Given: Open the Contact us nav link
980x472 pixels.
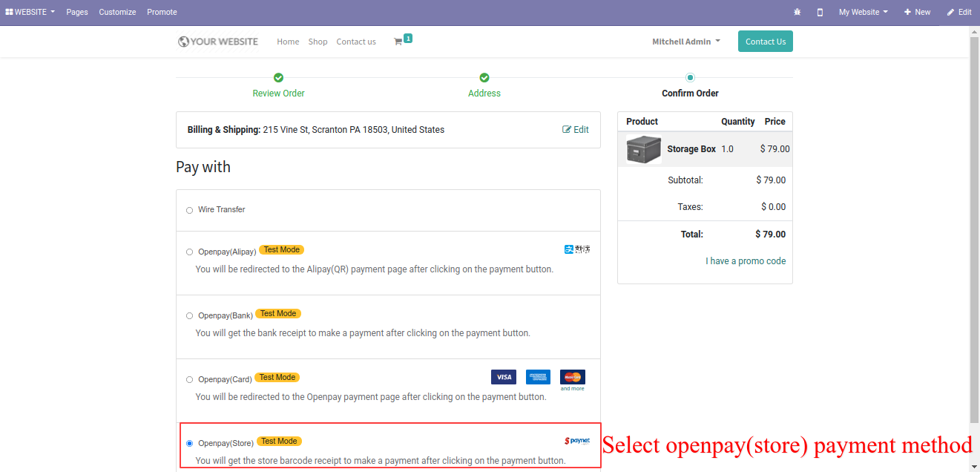Looking at the screenshot, I should pos(356,42).
